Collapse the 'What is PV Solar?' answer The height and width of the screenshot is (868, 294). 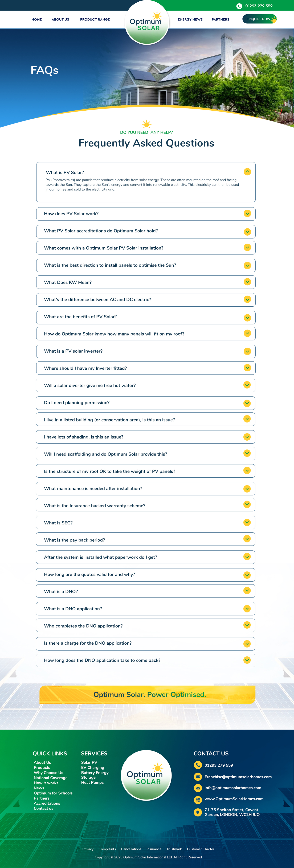click(x=247, y=172)
